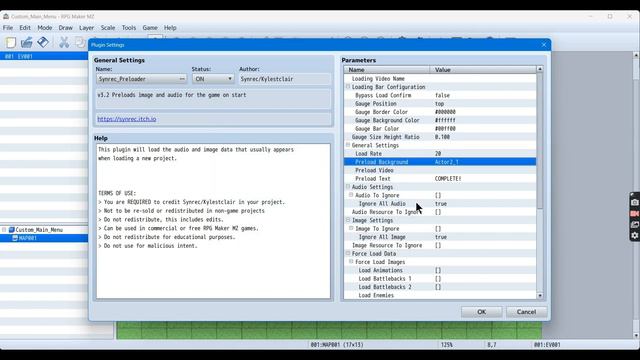This screenshot has width=640, height=360.
Task: Select the Loading Video Name row
Action: (x=440, y=78)
